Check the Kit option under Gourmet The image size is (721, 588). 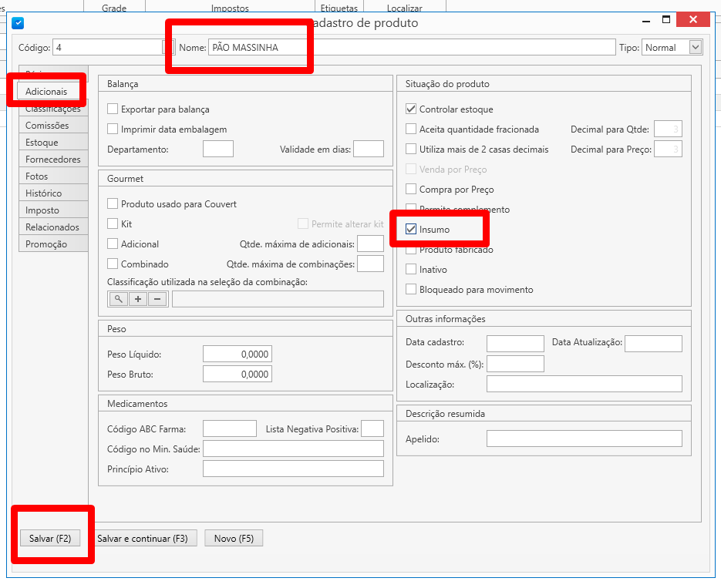click(113, 224)
